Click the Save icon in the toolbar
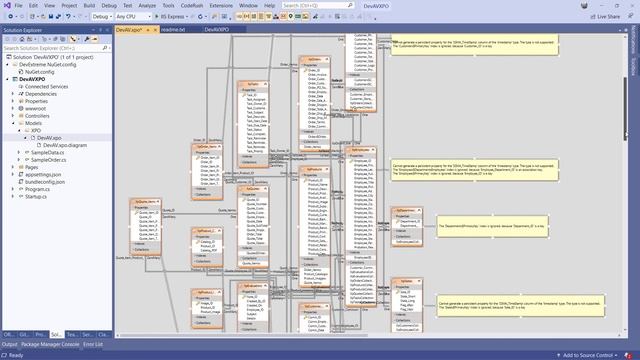The width and height of the screenshot is (640, 360). pyautogui.click(x=51, y=17)
